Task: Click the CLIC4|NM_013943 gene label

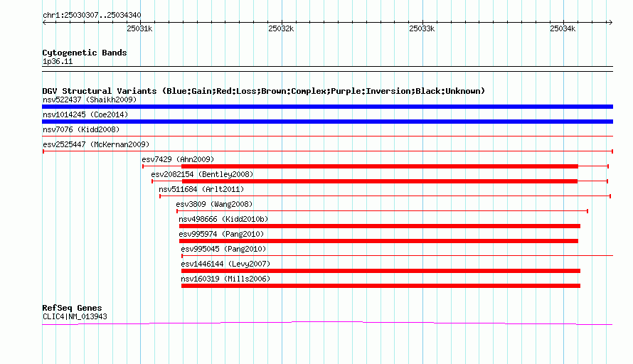Action: [x=75, y=317]
